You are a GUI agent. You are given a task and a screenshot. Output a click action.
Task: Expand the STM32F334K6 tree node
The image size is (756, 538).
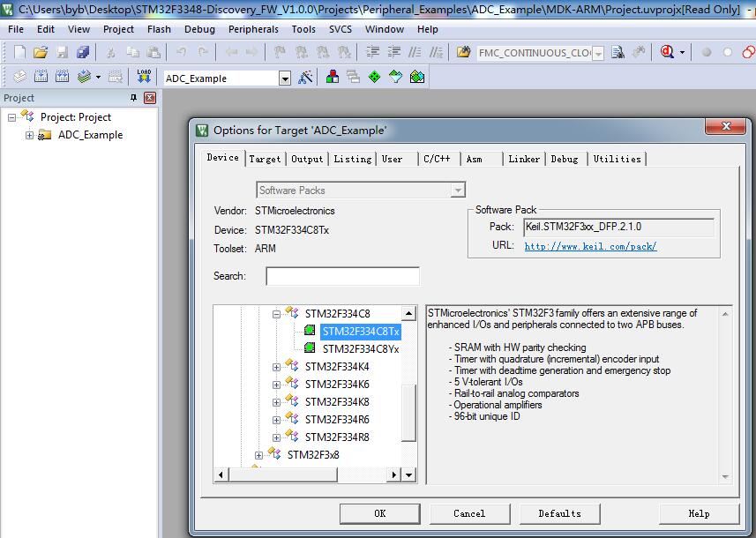(x=276, y=385)
